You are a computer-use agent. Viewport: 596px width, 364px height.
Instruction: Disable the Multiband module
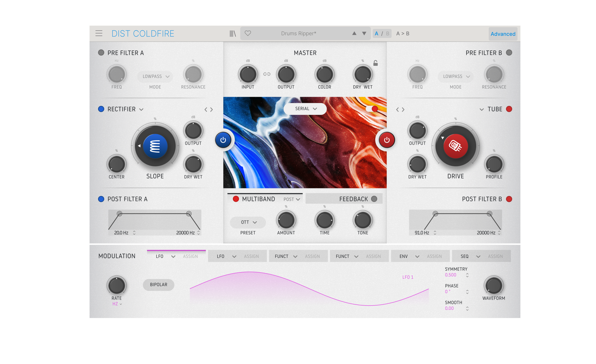[x=236, y=199]
